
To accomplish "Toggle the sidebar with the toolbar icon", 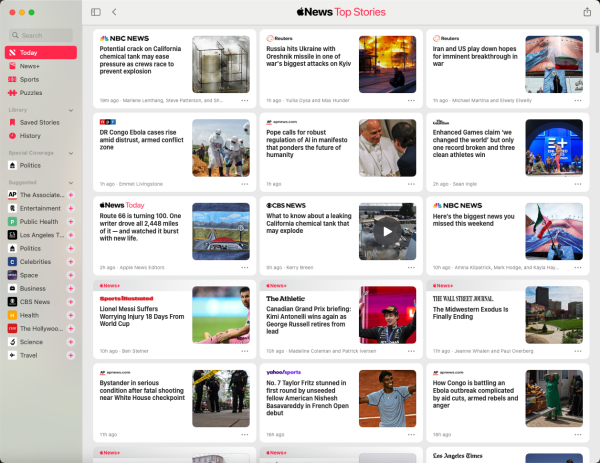I will (x=96, y=12).
